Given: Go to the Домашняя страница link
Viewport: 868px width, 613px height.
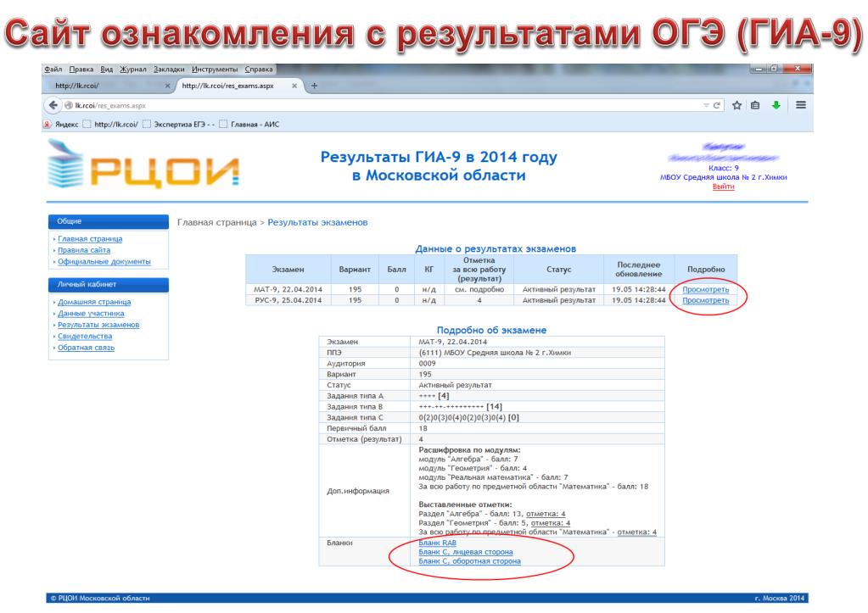Looking at the screenshot, I should coord(94,302).
